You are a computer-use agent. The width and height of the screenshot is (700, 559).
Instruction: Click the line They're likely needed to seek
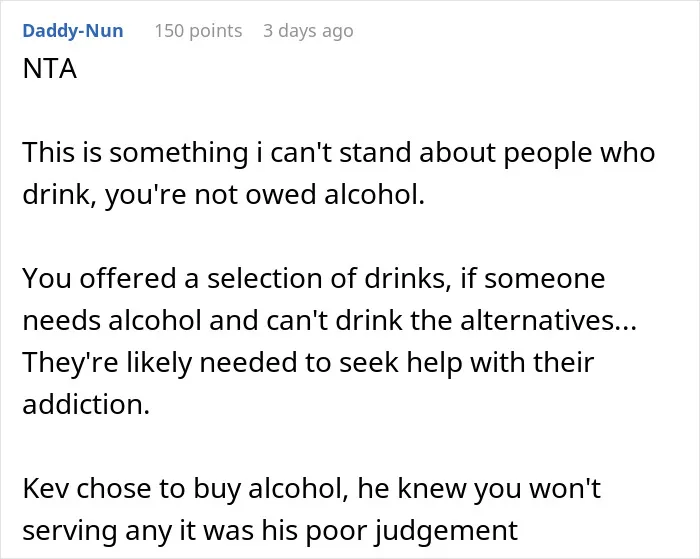click(308, 363)
